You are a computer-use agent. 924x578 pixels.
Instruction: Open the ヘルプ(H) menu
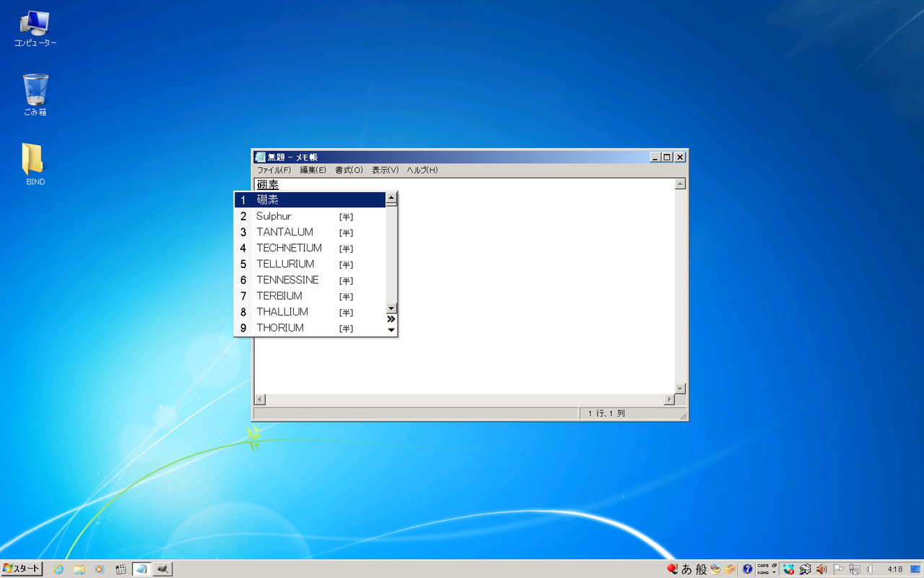pyautogui.click(x=422, y=171)
